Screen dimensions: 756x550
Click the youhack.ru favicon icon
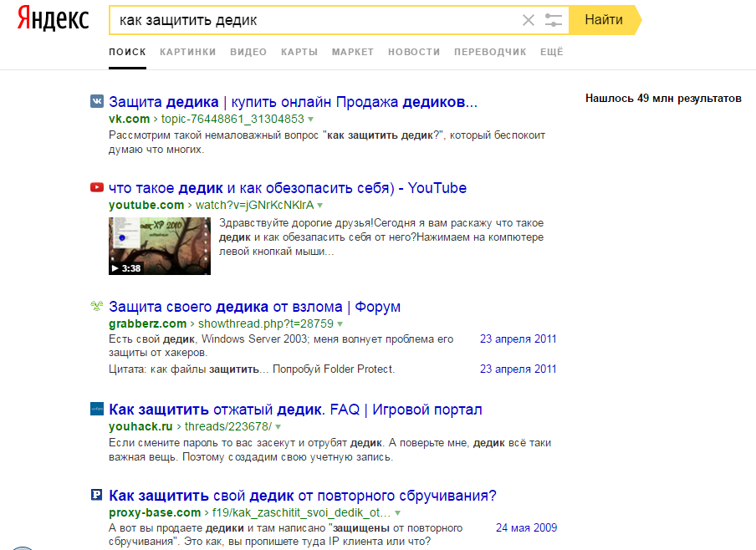[97, 409]
